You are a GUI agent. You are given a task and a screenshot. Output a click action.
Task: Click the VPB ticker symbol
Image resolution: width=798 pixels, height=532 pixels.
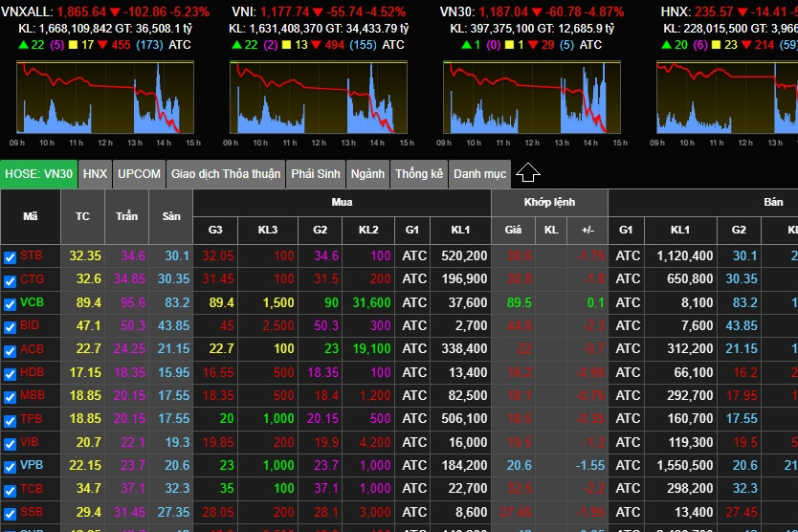tap(32, 466)
